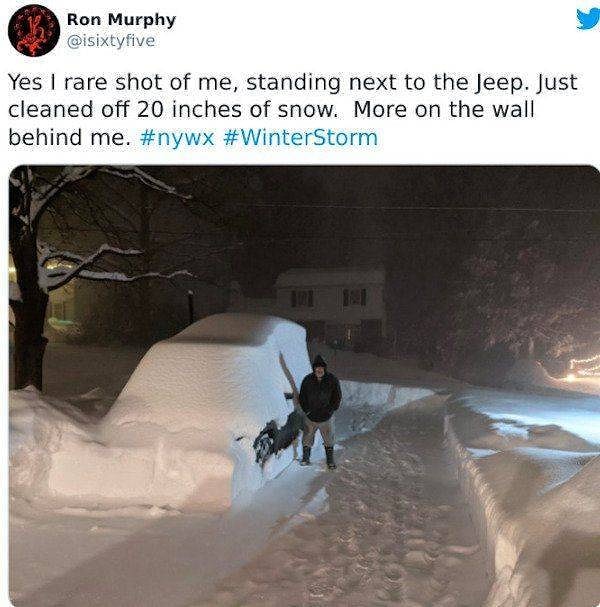Click the man standing in the photo

point(320,411)
